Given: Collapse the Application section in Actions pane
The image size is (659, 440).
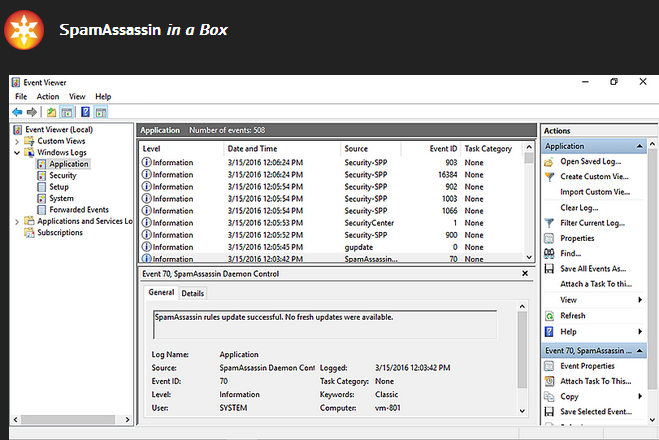Looking at the screenshot, I should pyautogui.click(x=640, y=146).
